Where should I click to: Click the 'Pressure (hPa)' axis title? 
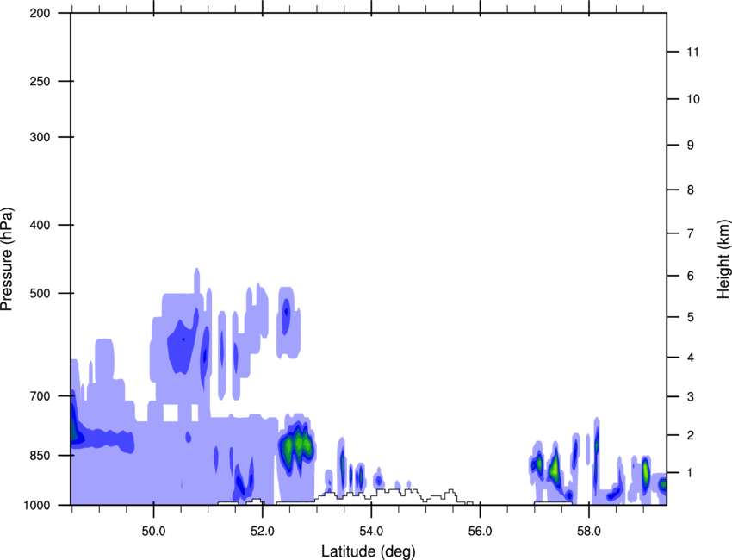pyautogui.click(x=7, y=259)
